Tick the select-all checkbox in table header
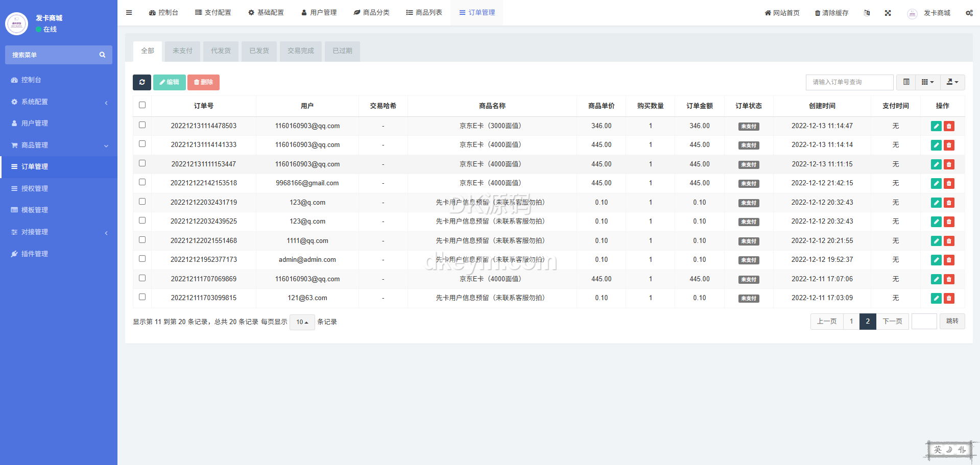 (x=142, y=105)
